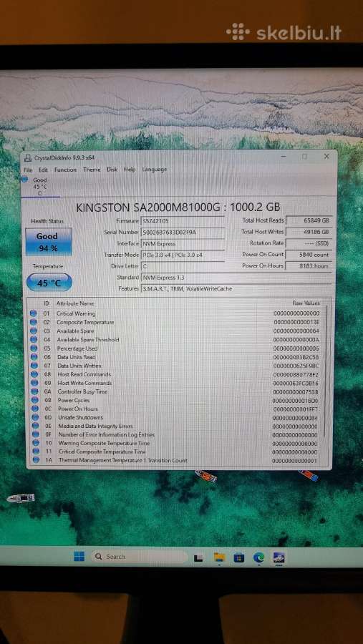Click the Rotation Rate value
Screen dimensions: 363x644
pyautogui.click(x=309, y=243)
